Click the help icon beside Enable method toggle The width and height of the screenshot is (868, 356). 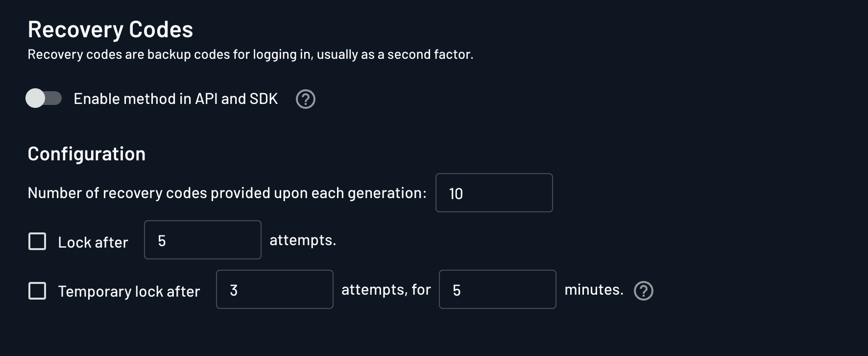(x=305, y=99)
